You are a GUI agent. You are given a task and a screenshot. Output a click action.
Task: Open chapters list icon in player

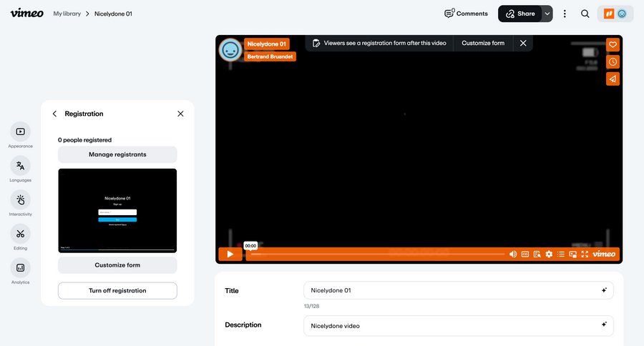coord(560,254)
